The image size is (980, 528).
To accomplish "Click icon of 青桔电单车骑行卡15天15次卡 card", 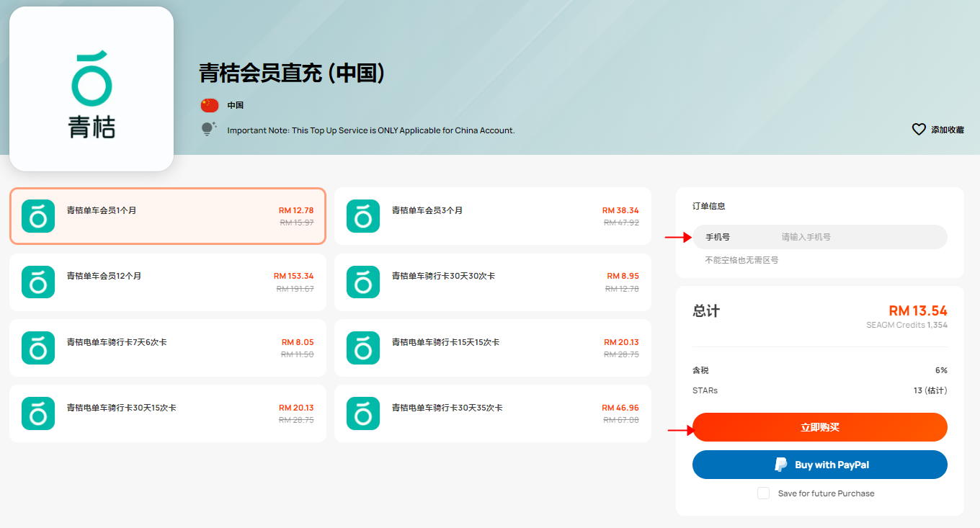I will [x=363, y=348].
